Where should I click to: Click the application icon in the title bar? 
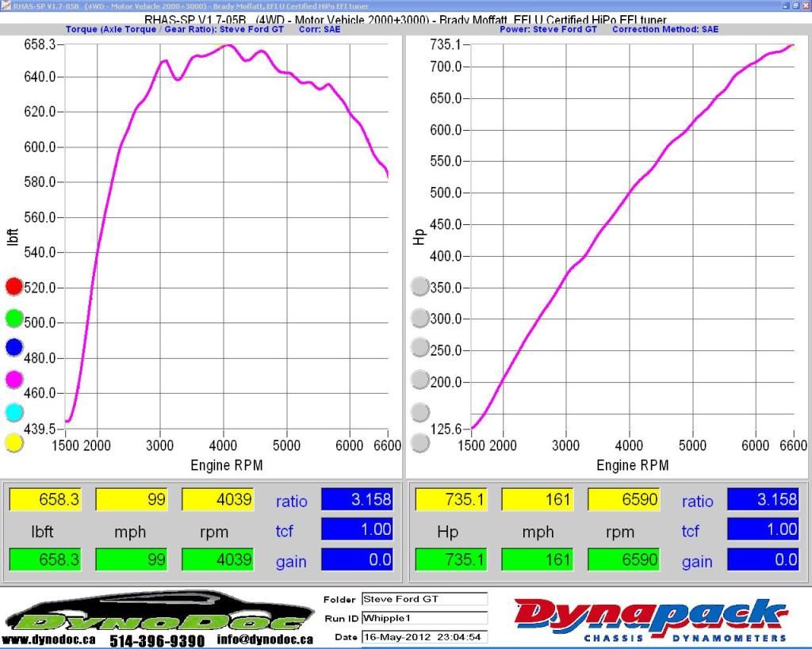pos(6,6)
